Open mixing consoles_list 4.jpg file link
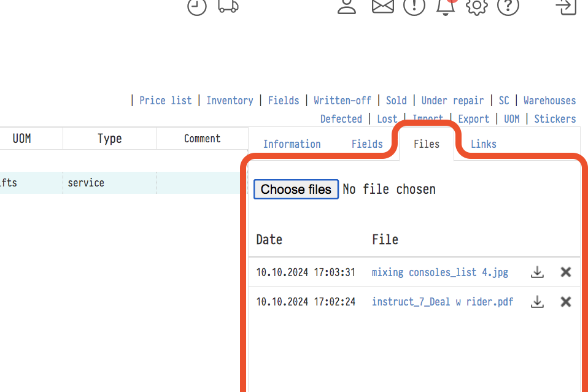This screenshot has width=588, height=392. [439, 272]
